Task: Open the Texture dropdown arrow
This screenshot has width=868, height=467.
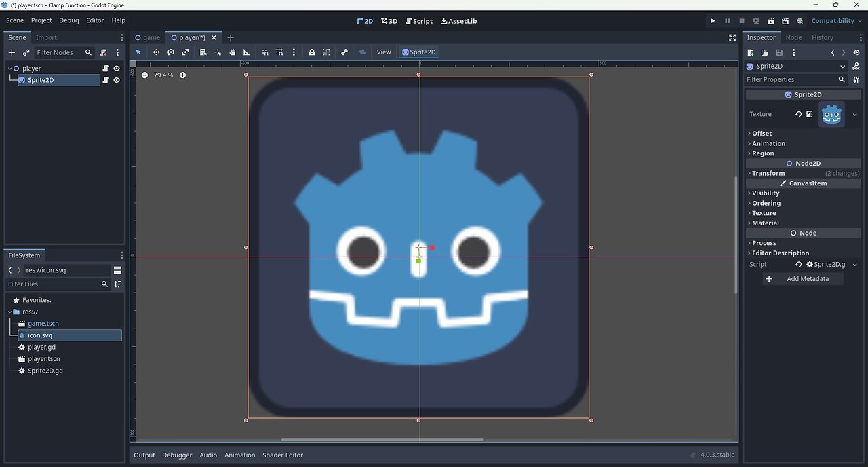Action: pos(854,115)
